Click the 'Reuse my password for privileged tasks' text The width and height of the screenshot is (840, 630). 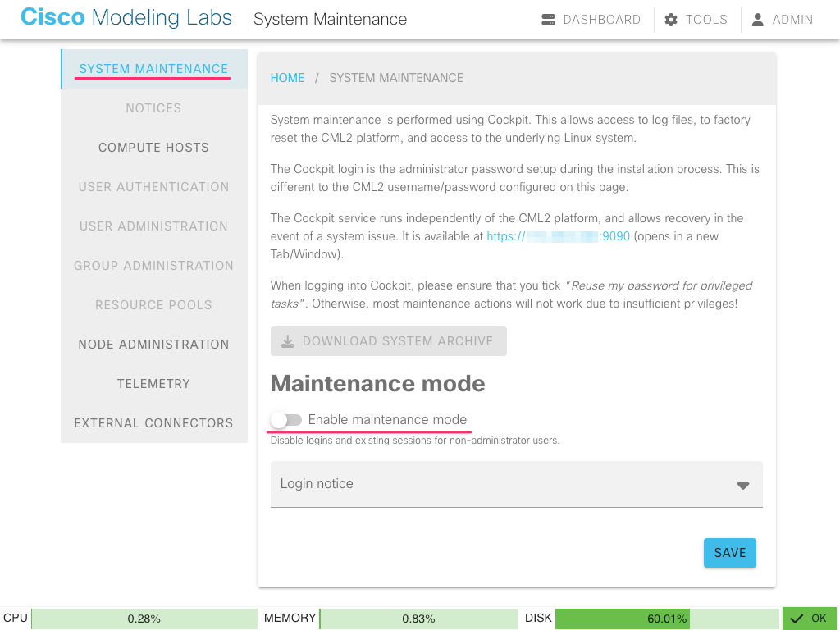[x=511, y=294]
